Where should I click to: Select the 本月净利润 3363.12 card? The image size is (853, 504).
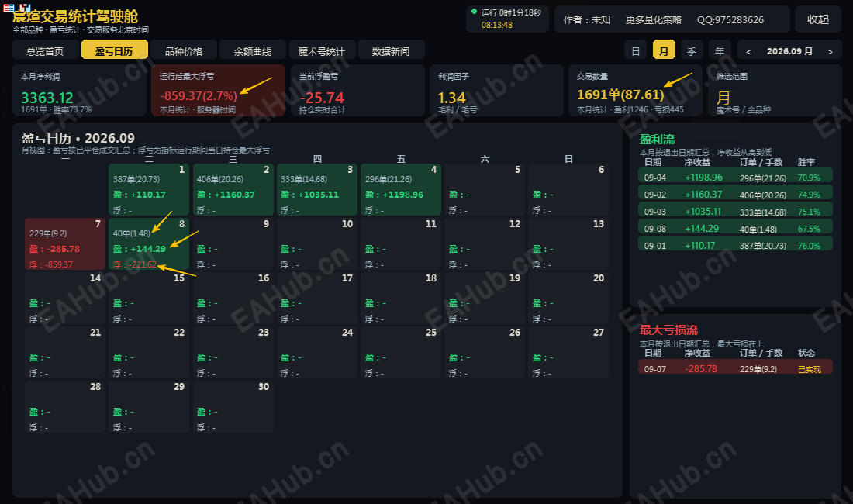(x=79, y=90)
